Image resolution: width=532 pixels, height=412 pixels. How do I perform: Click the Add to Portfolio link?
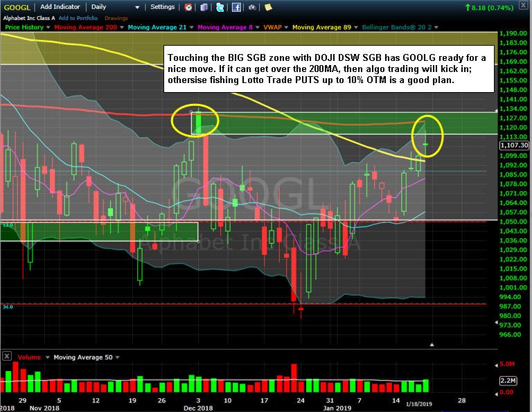point(78,18)
